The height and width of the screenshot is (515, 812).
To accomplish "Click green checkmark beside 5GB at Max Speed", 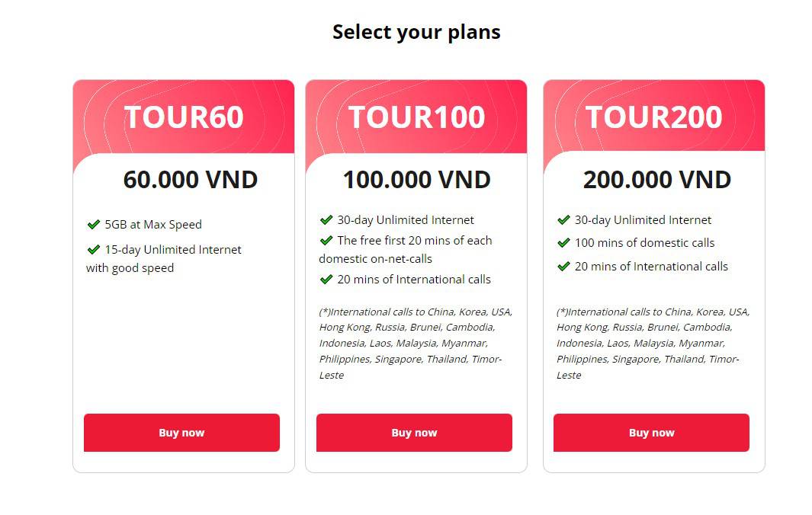I will click(94, 224).
